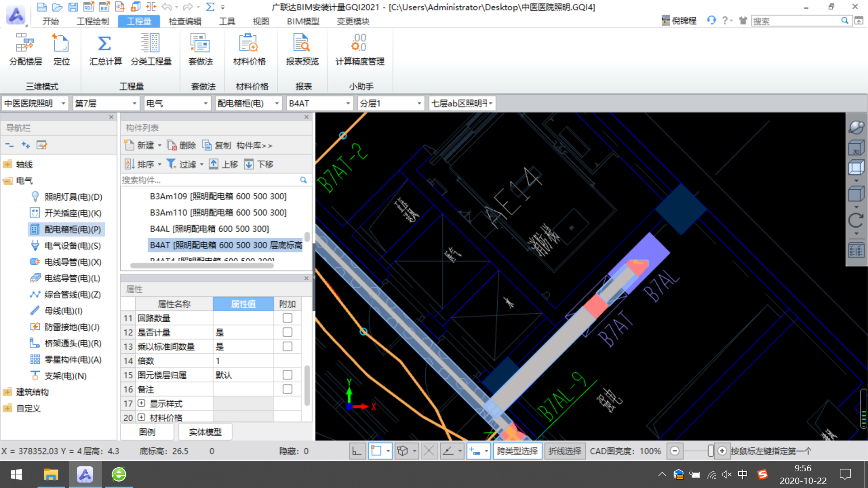This screenshot has width=868, height=488.
Task: Open 分层1 dropdown
Action: pos(419,103)
